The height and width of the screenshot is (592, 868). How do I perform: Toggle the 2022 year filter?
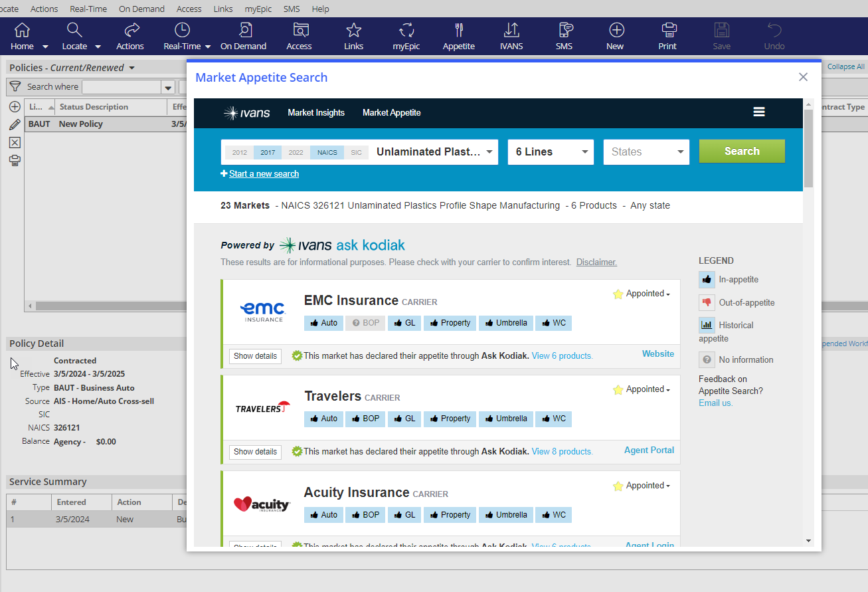click(296, 152)
